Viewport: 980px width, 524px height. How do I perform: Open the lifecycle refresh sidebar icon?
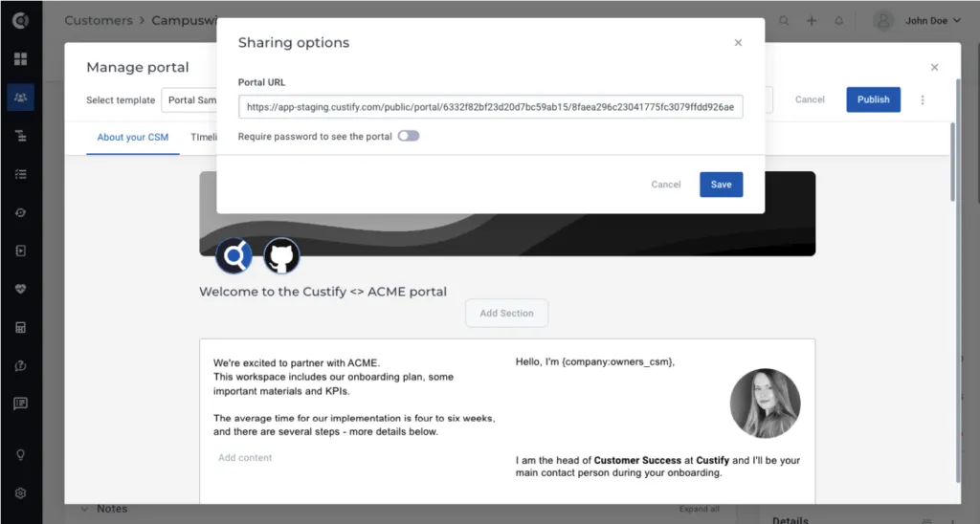click(x=21, y=213)
